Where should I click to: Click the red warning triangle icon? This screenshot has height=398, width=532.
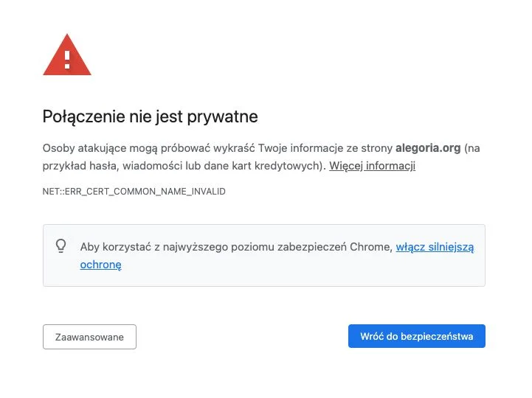pyautogui.click(x=67, y=55)
